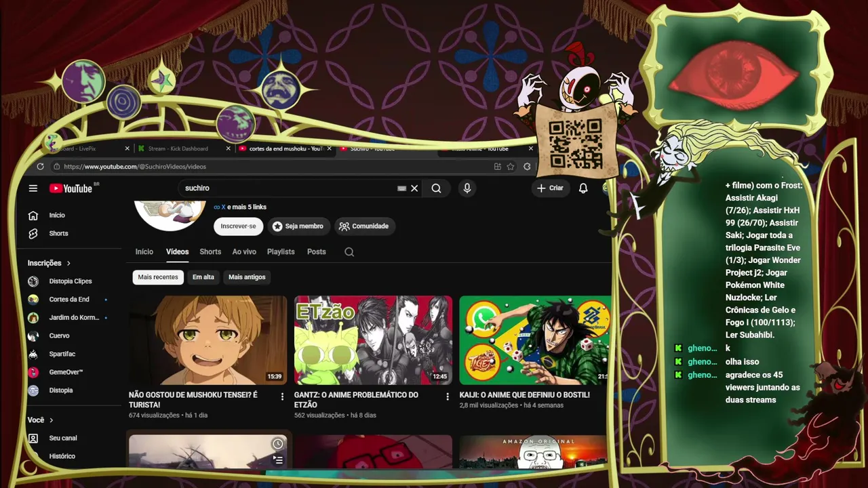Filter videos by Em alta

(203, 277)
